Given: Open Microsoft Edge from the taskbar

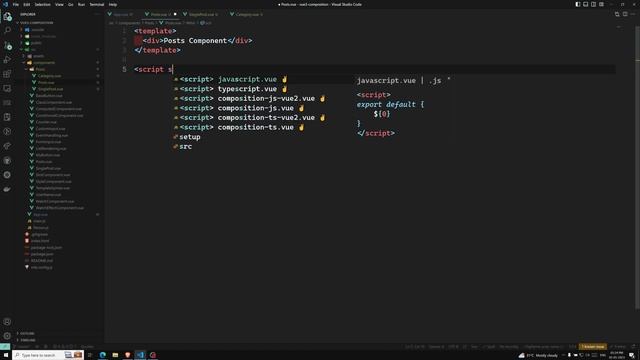Looking at the screenshot, I should 102,355.
